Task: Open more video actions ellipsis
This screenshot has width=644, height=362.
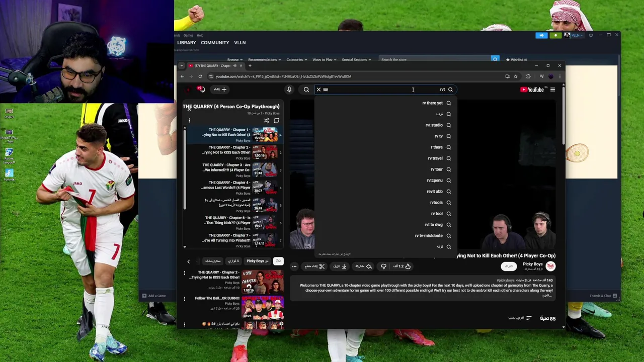Action: [294, 266]
